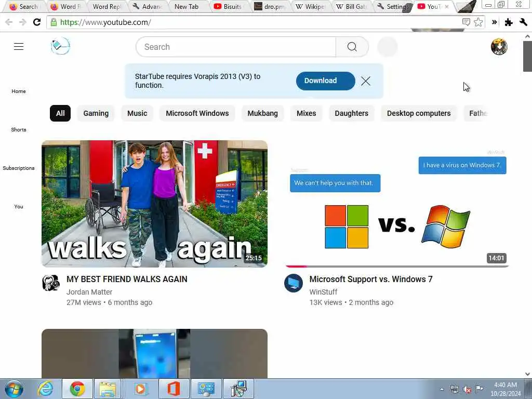
Task: Click the address bar URL
Action: tap(105, 22)
